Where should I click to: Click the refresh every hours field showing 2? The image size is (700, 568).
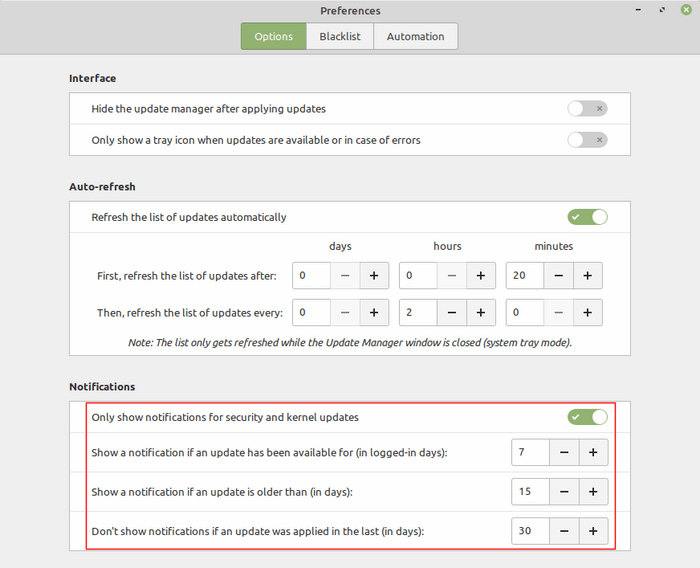[x=418, y=313]
